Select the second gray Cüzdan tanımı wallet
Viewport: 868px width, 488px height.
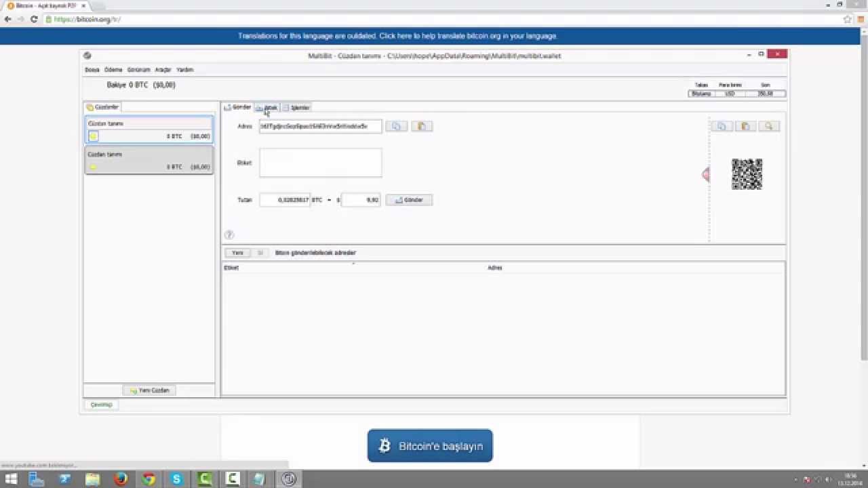149,160
